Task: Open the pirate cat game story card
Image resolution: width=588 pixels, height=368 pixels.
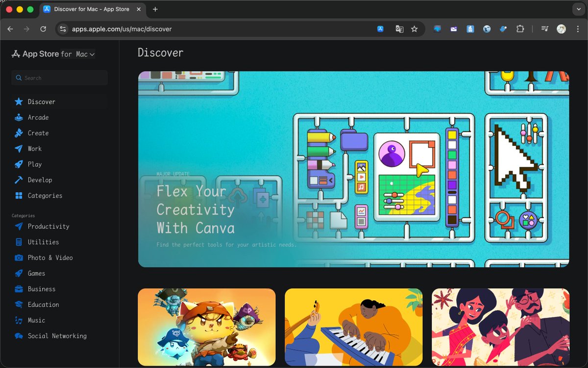Action: [207, 327]
